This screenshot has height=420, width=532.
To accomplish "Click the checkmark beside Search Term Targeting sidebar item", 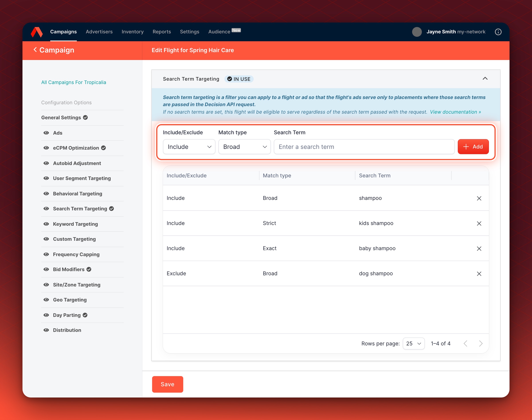I will [111, 209].
